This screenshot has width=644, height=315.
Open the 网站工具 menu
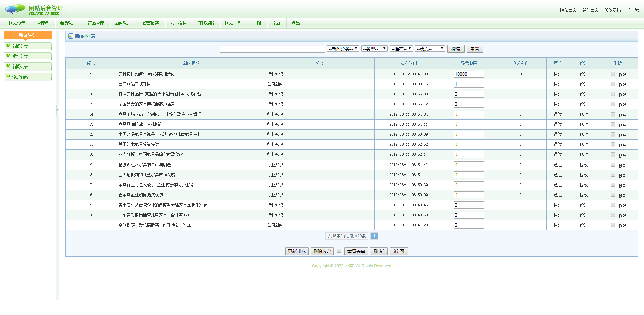tap(233, 23)
